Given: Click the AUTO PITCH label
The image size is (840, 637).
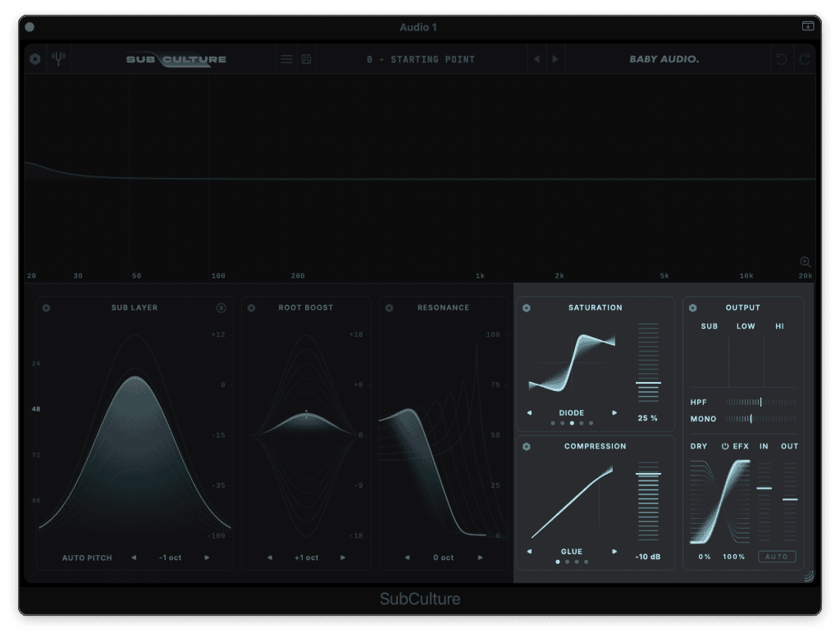Looking at the screenshot, I should (x=87, y=557).
